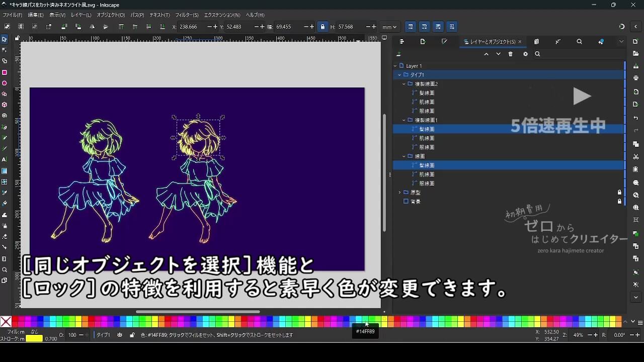The width and height of the screenshot is (644, 362).
Task: Open the パス(P) menu
Action: (x=137, y=15)
